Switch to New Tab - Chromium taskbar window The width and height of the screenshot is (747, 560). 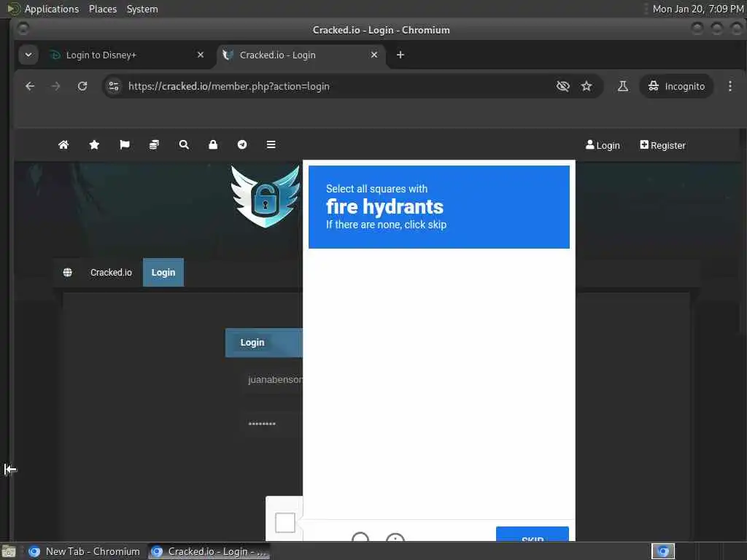[x=85, y=551]
